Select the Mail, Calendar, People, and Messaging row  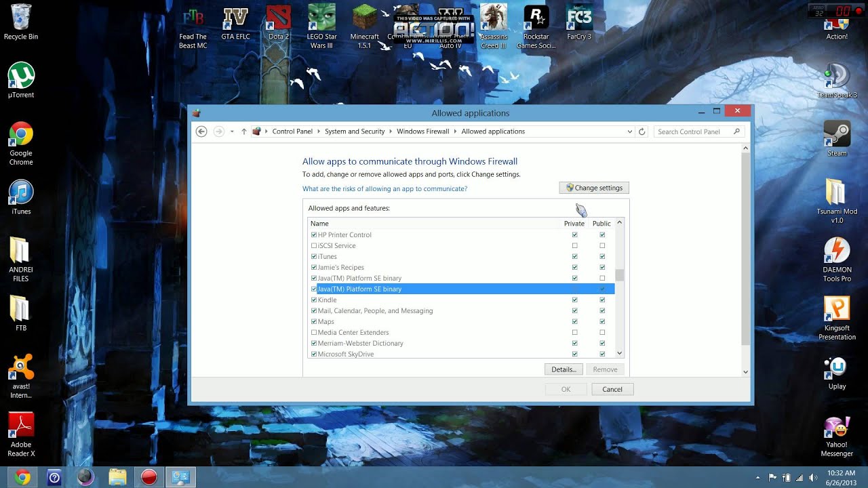click(461, 310)
